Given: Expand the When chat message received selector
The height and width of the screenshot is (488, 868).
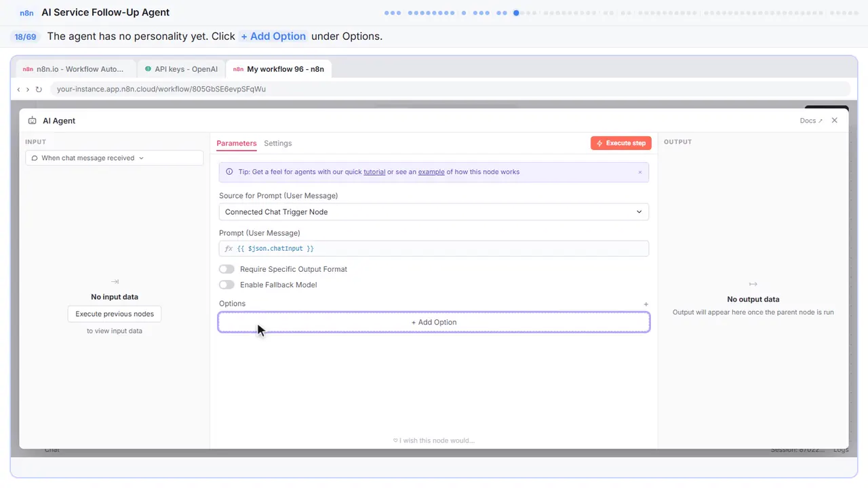Looking at the screenshot, I should pyautogui.click(x=114, y=158).
